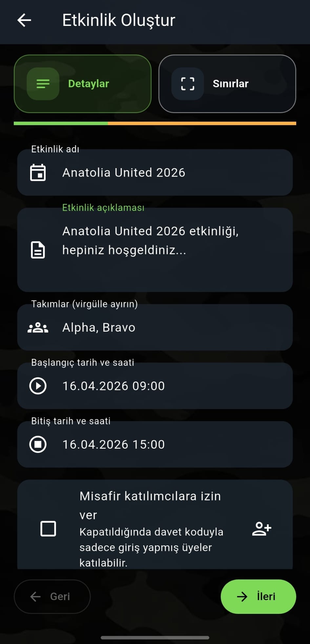Tap the add-person guest icon
This screenshot has height=644, width=310.
(261, 529)
